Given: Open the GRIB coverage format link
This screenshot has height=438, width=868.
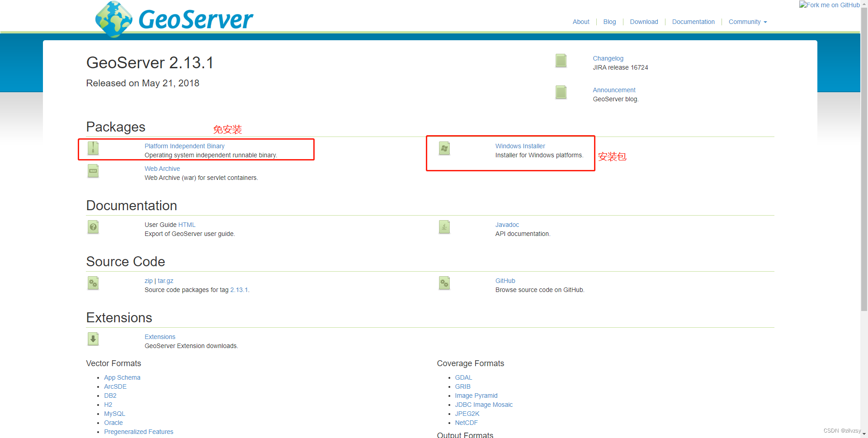Looking at the screenshot, I should (x=462, y=386).
